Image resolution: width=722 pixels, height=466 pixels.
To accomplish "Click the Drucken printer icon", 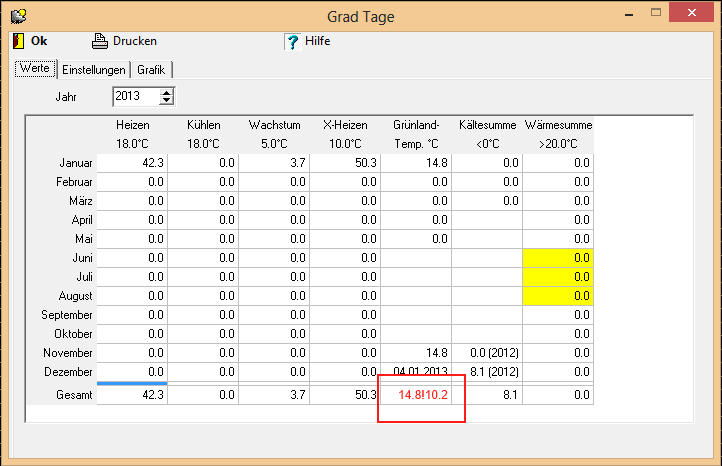I will click(99, 41).
